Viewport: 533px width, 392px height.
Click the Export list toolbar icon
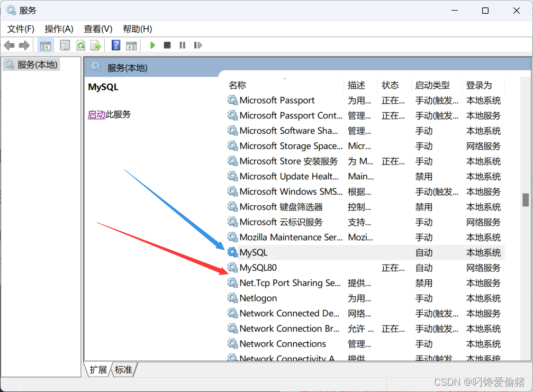96,45
